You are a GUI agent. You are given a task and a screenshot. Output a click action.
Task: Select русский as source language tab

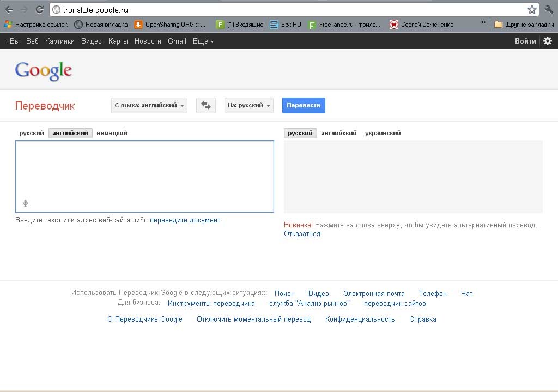(x=31, y=133)
